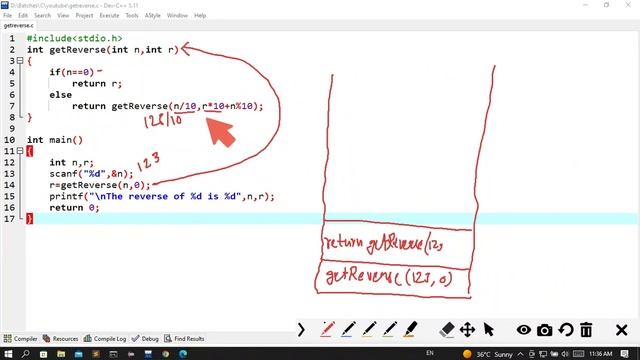Open the View menu
Screen dimensions: 640x360
pos(63,16)
